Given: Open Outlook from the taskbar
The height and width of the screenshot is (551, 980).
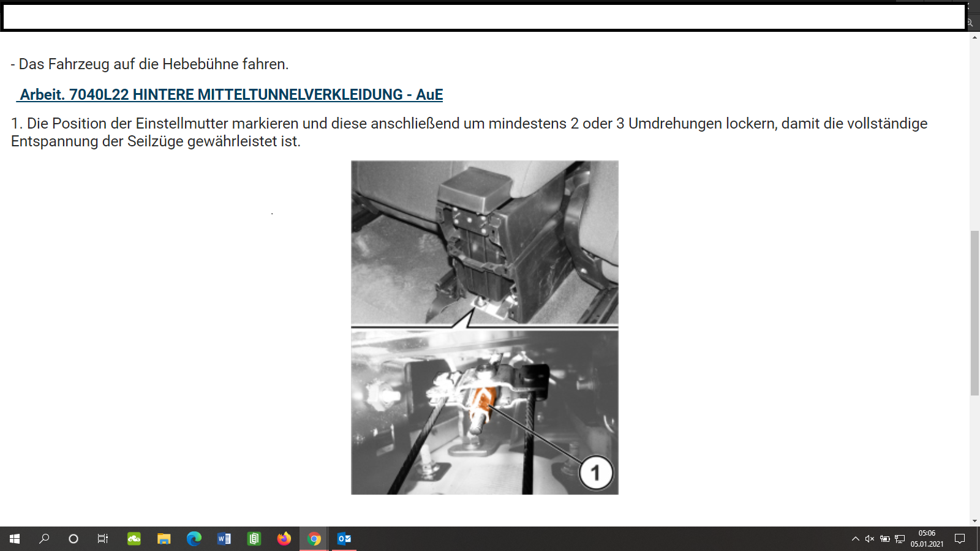Looking at the screenshot, I should click(x=344, y=539).
